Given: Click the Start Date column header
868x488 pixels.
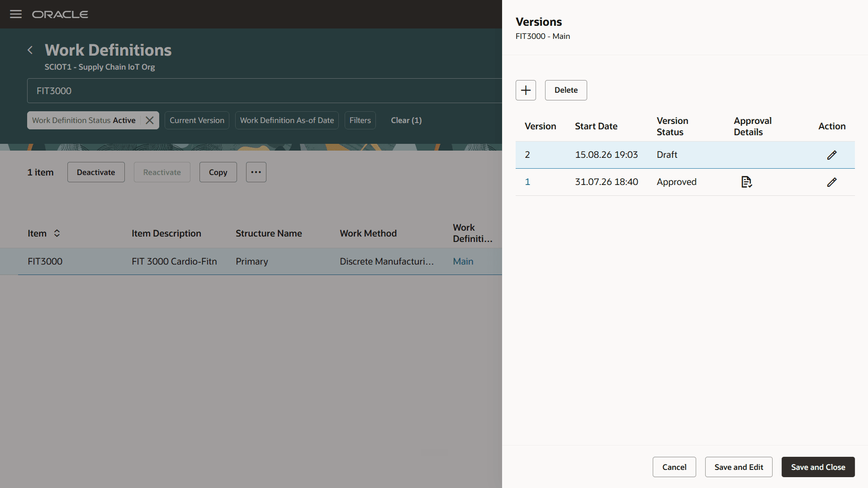Looking at the screenshot, I should 596,126.
